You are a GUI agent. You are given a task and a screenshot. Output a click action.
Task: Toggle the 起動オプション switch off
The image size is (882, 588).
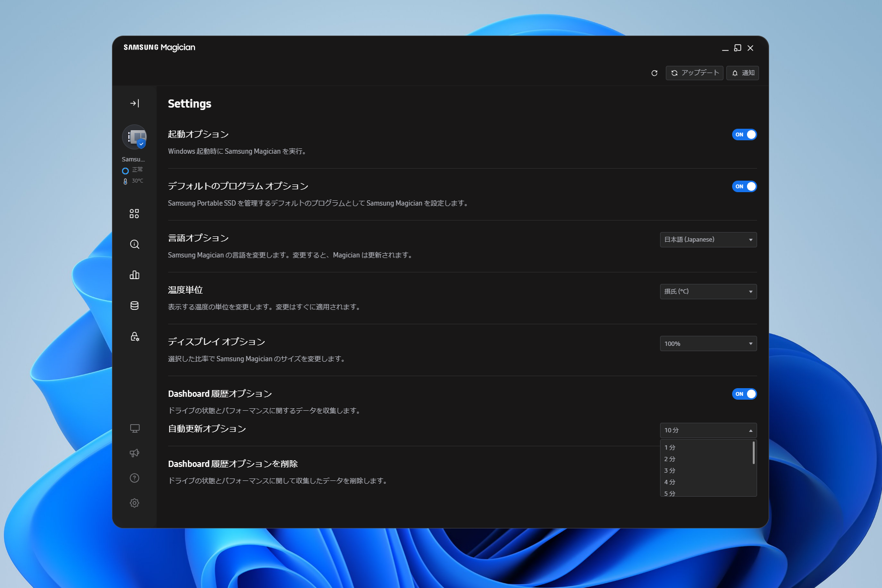[x=744, y=135]
